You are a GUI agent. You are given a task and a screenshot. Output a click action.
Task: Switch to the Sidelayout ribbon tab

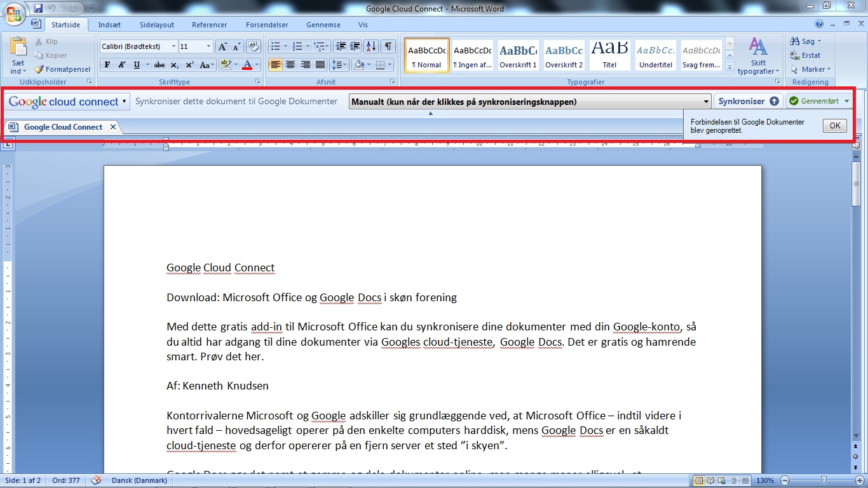(157, 25)
